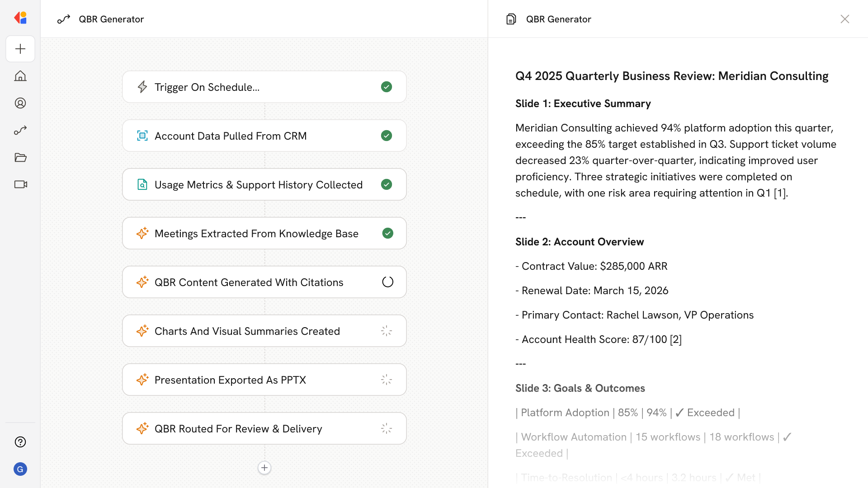Image resolution: width=868 pixels, height=488 pixels.
Task: Click the CRM icon on Account Data node
Action: tap(142, 136)
